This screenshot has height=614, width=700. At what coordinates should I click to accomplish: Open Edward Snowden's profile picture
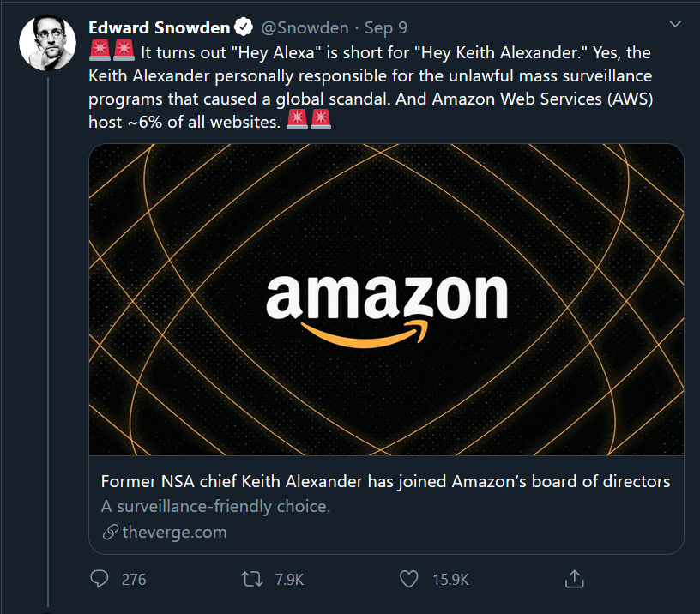[x=47, y=43]
